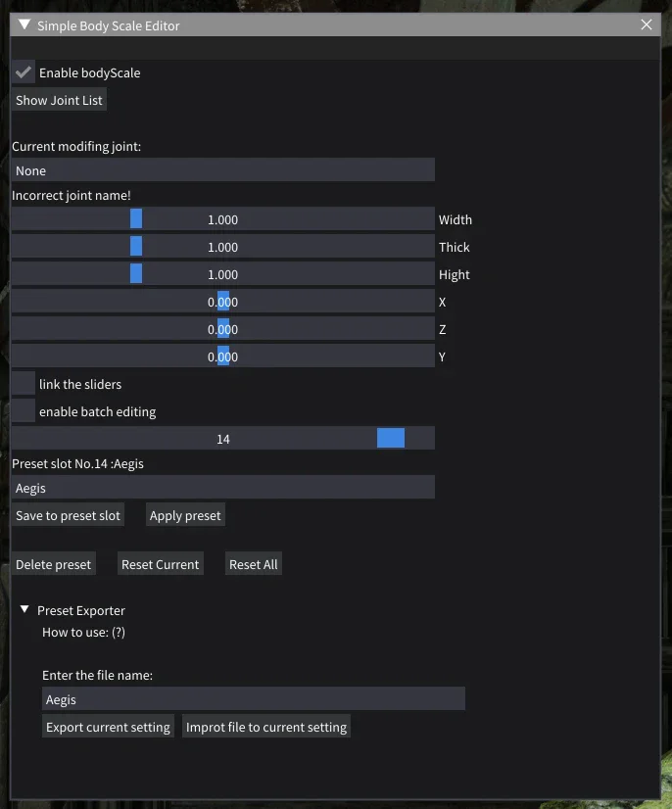This screenshot has width=672, height=809.
Task: Collapse the Preset Exporter section
Action: pyautogui.click(x=24, y=610)
